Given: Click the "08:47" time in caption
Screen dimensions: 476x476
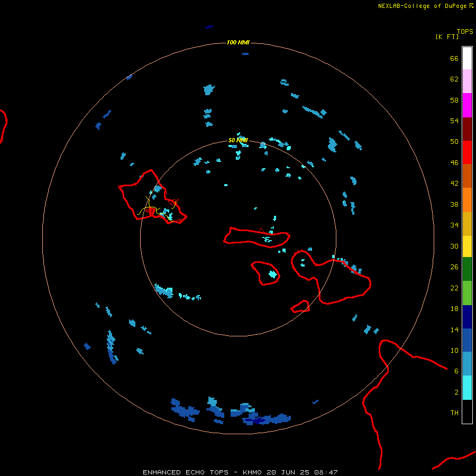Looking at the screenshot, I should 326,472.
